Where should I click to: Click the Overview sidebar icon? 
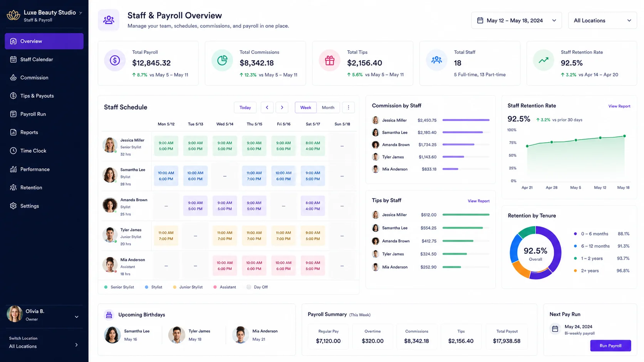(x=13, y=41)
